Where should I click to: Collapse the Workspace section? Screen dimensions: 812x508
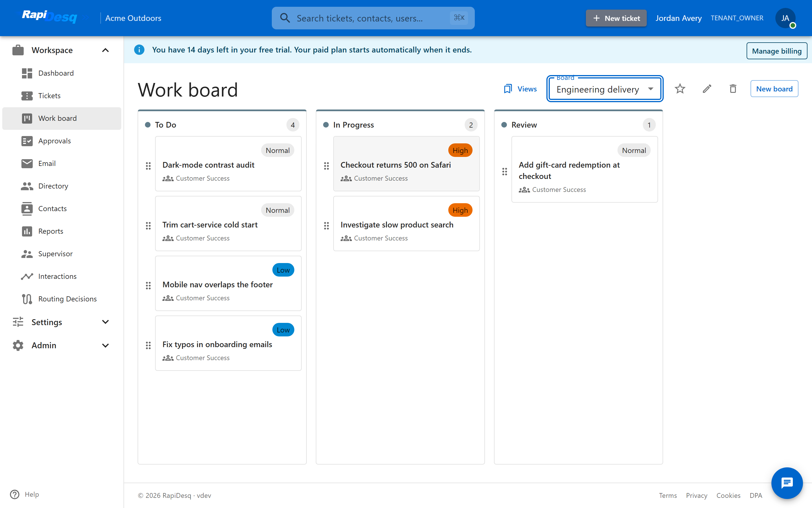coord(61,50)
